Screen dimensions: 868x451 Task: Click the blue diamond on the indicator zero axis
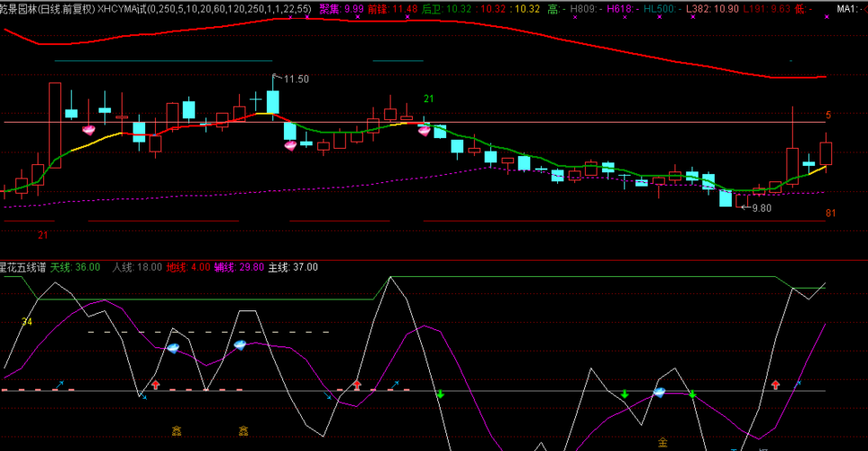659,392
